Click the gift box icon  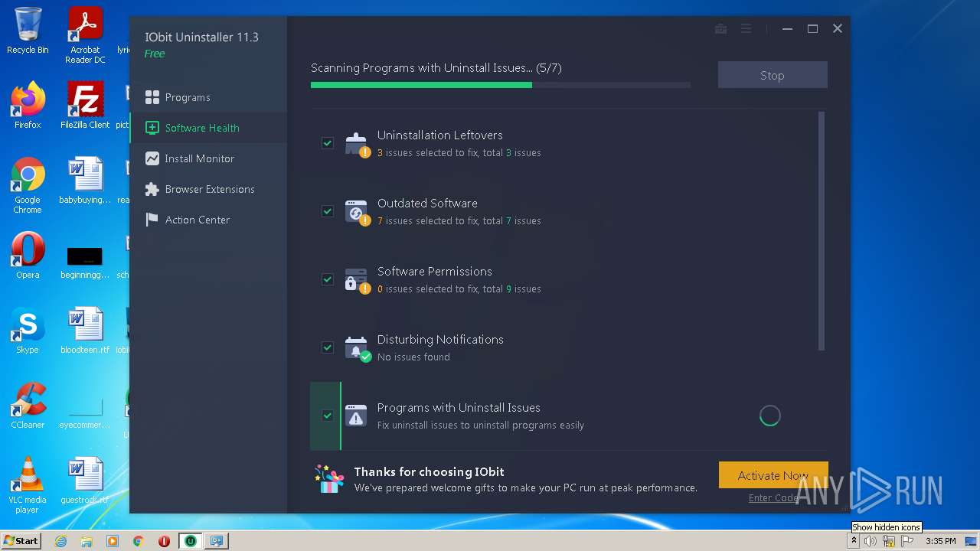pos(330,479)
